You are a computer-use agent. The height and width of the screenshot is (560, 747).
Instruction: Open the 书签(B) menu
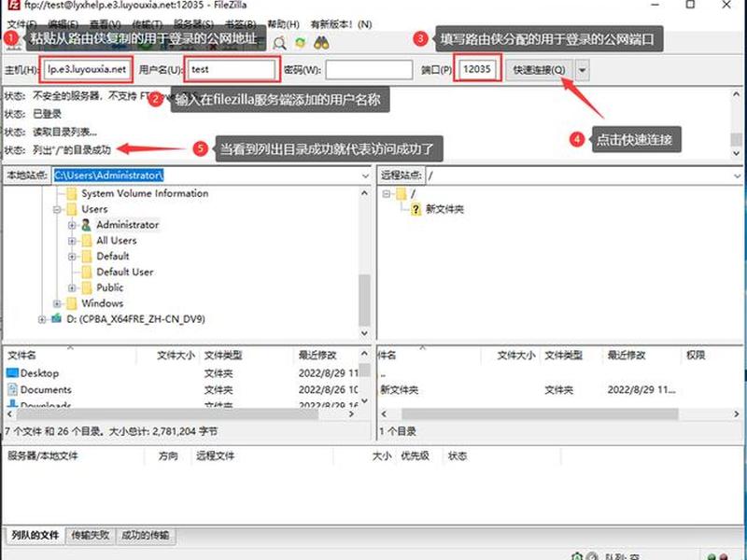[241, 24]
